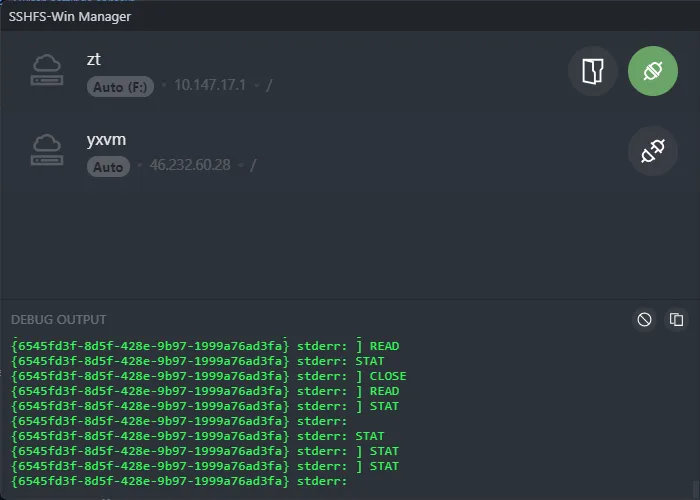The image size is (700, 500).
Task: Copy the debug output to clipboard
Action: pos(677,319)
